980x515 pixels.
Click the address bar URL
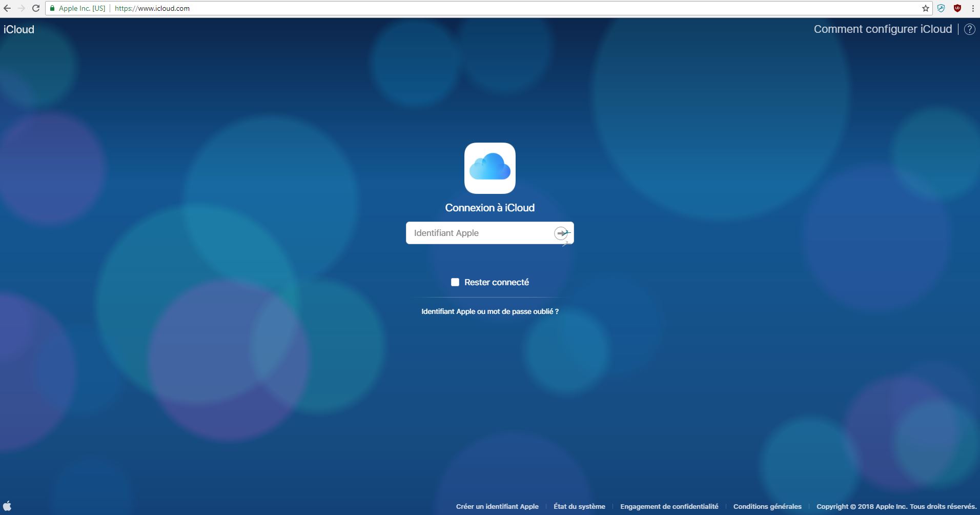(x=152, y=8)
